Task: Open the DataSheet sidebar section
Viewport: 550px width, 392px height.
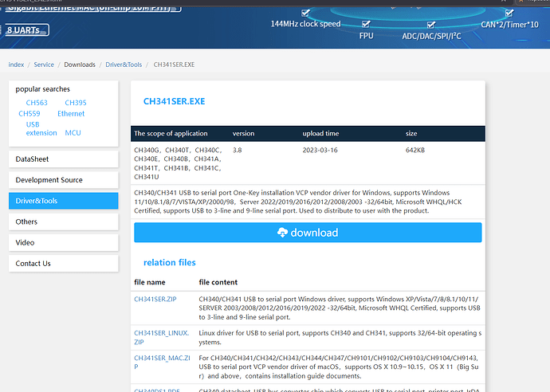Action: pyautogui.click(x=64, y=159)
